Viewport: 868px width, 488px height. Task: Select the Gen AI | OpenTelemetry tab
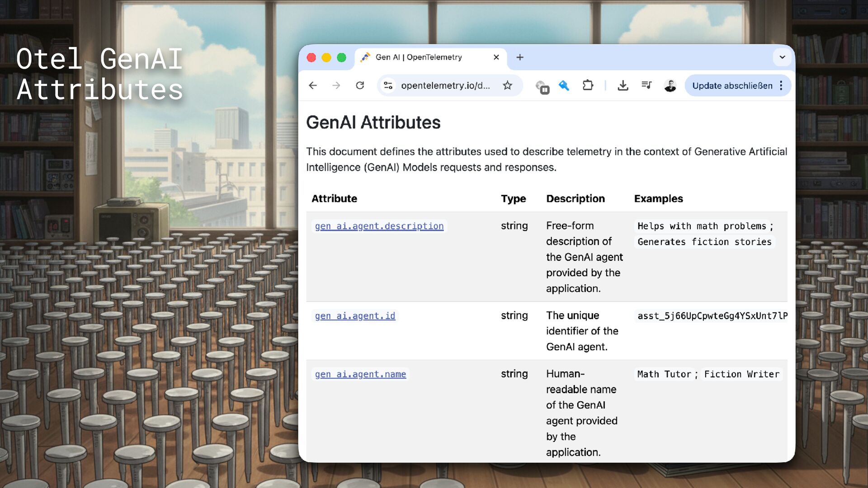point(418,57)
